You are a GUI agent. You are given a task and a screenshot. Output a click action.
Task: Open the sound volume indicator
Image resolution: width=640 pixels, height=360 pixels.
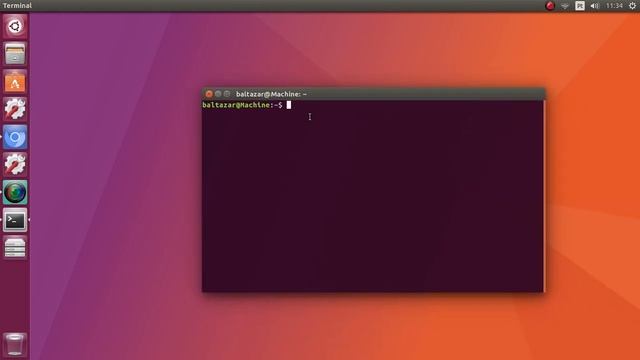coord(594,6)
